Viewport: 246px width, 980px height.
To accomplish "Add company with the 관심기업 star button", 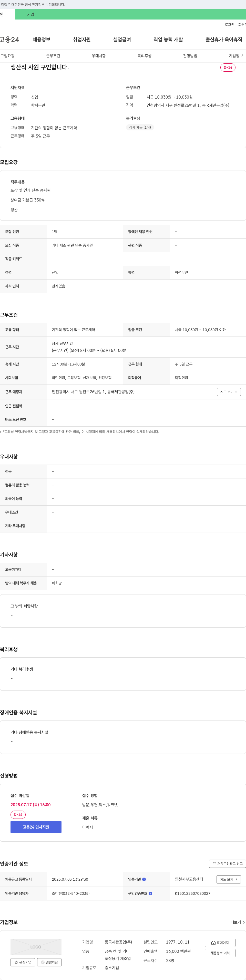I will (23, 962).
